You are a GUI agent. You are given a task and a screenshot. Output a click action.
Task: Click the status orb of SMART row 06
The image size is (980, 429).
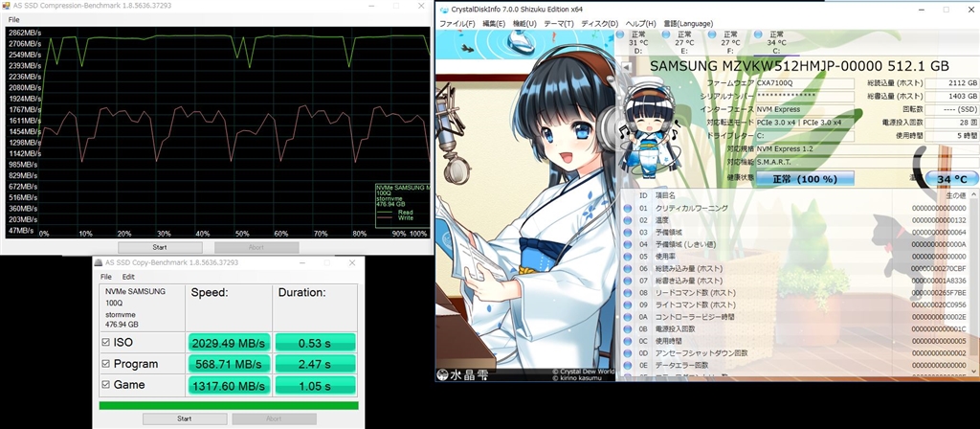[628, 268]
